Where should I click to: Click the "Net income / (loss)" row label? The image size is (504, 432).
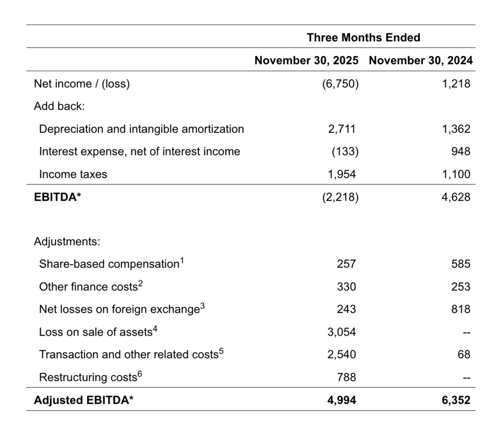pyautogui.click(x=82, y=84)
